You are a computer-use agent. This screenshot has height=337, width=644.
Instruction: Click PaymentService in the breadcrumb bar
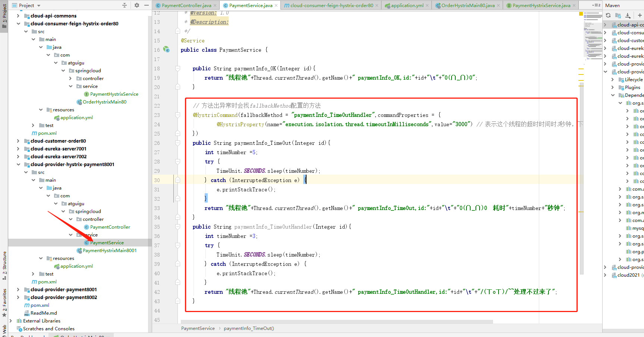[198, 328]
